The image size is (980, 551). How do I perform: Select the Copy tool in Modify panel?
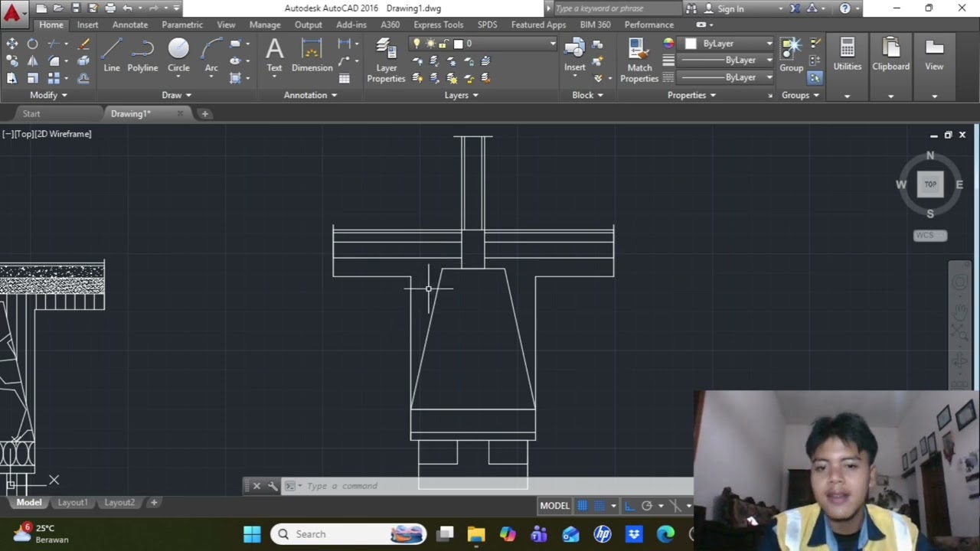click(x=12, y=60)
